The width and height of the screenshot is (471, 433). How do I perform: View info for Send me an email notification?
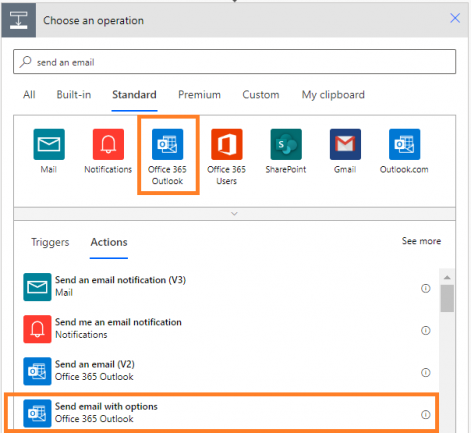pyautogui.click(x=426, y=330)
